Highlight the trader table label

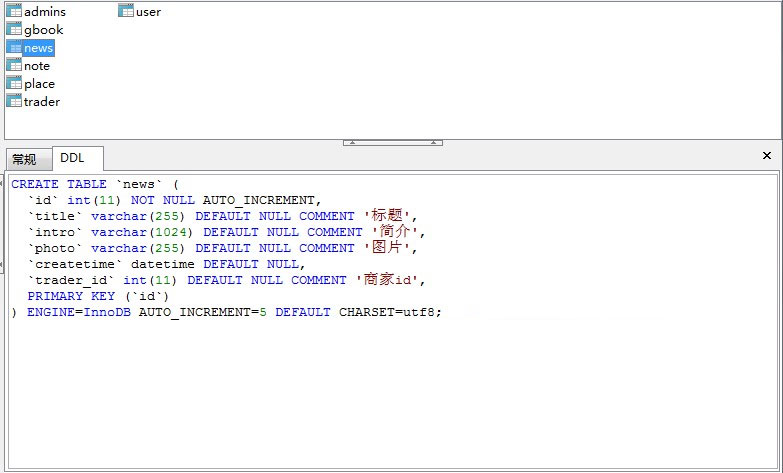[x=42, y=102]
